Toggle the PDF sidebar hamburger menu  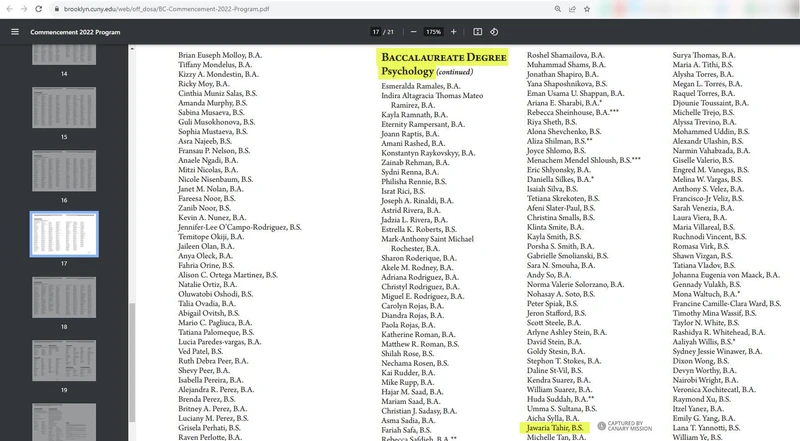click(14, 31)
